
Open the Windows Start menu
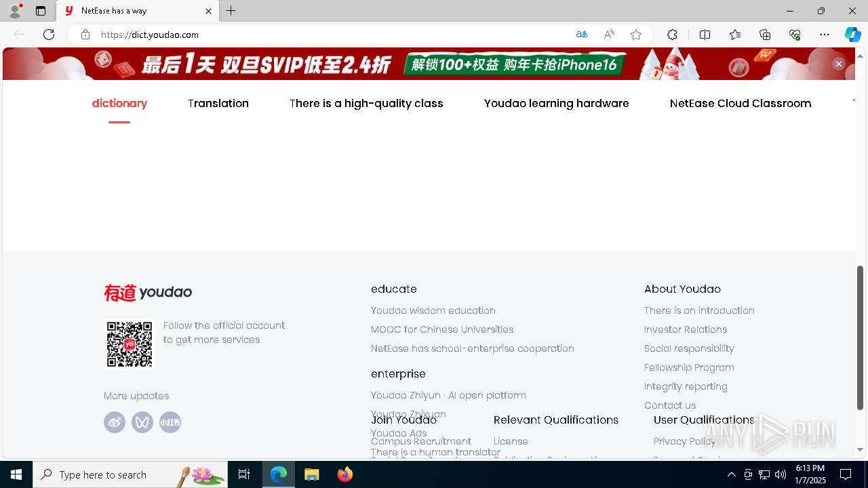point(16,474)
